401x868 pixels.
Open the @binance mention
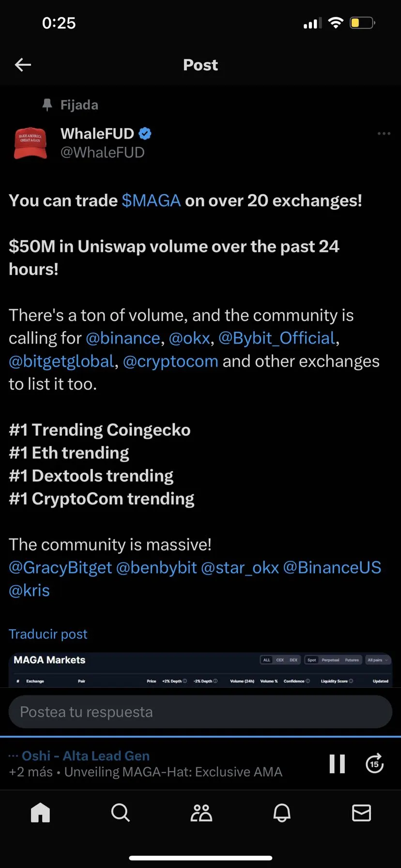(123, 338)
